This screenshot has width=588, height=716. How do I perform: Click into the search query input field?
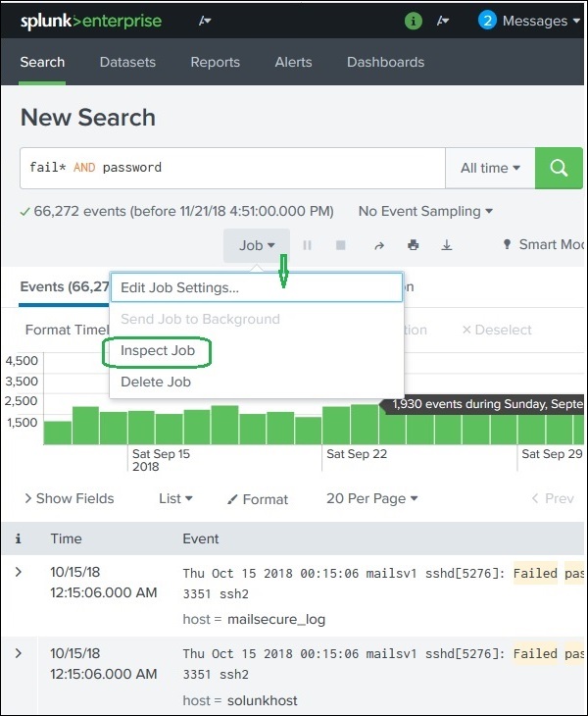(x=232, y=168)
